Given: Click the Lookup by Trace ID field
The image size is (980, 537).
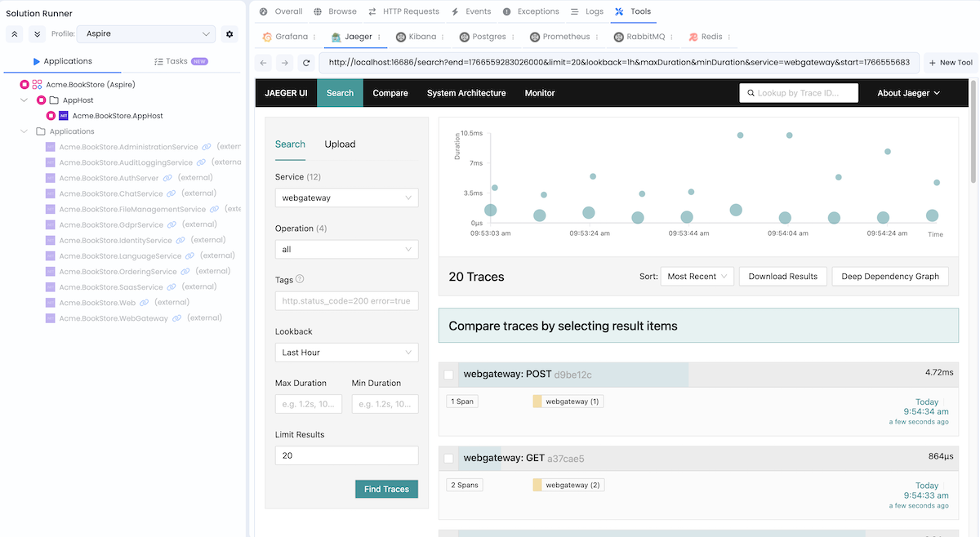Looking at the screenshot, I should (799, 93).
